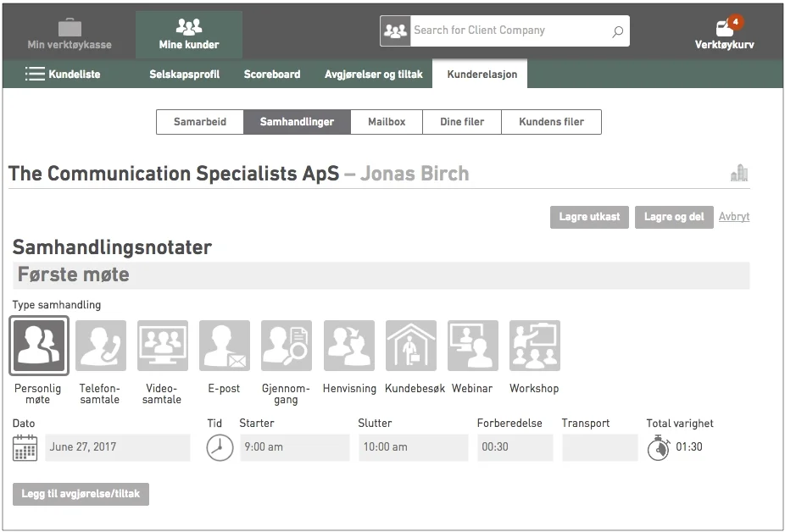Switch to Selskapsprofil tab
785x532 pixels.
(x=184, y=74)
